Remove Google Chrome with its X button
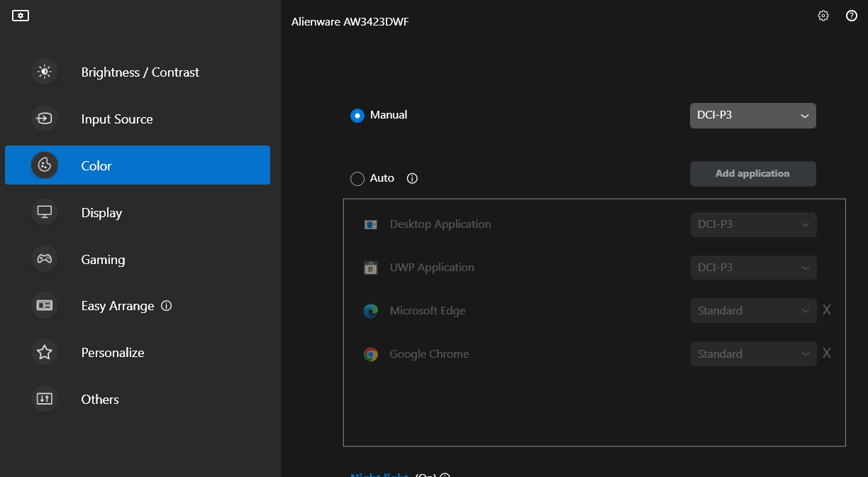 coord(826,353)
